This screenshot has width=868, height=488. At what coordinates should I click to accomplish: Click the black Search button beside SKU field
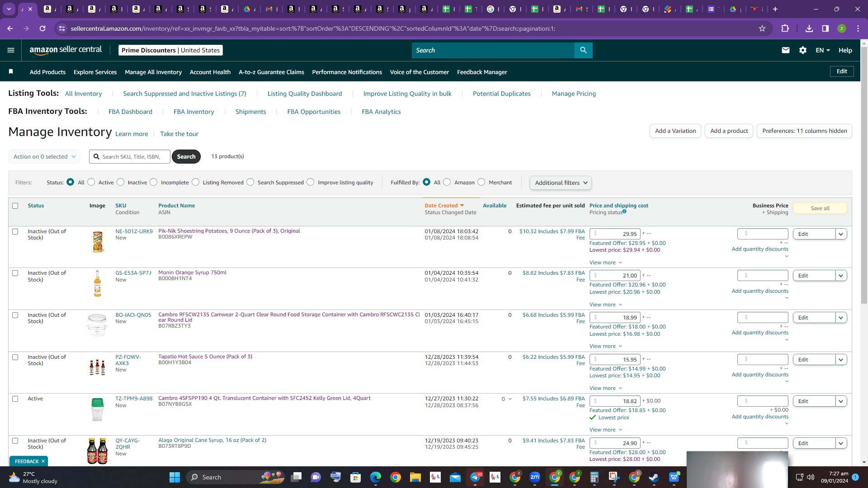186,157
